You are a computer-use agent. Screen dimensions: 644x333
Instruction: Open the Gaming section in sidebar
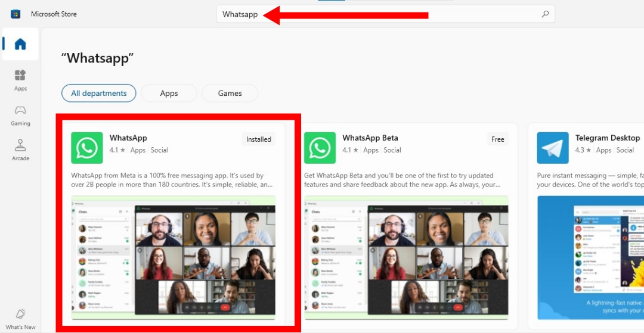(x=20, y=115)
